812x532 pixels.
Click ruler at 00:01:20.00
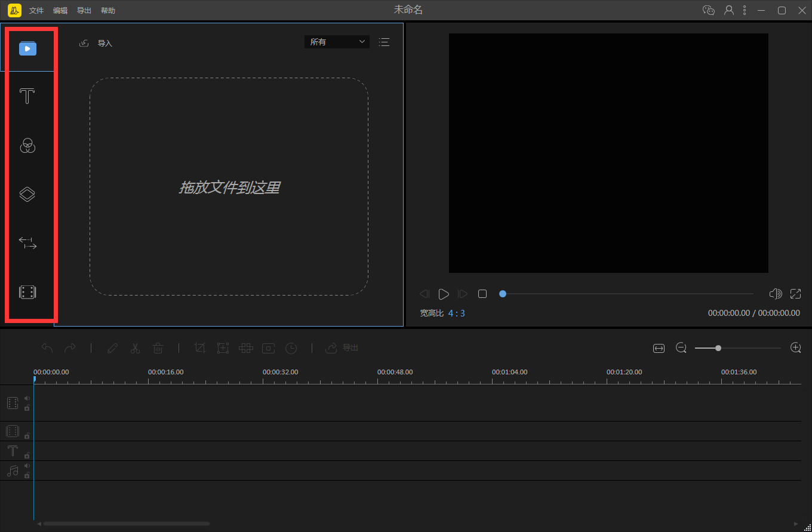tap(625, 372)
